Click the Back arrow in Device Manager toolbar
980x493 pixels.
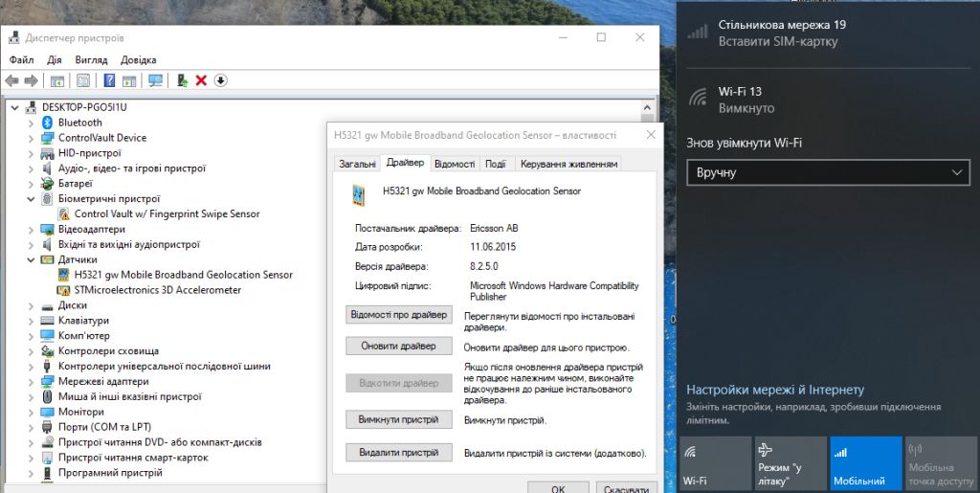tap(11, 80)
